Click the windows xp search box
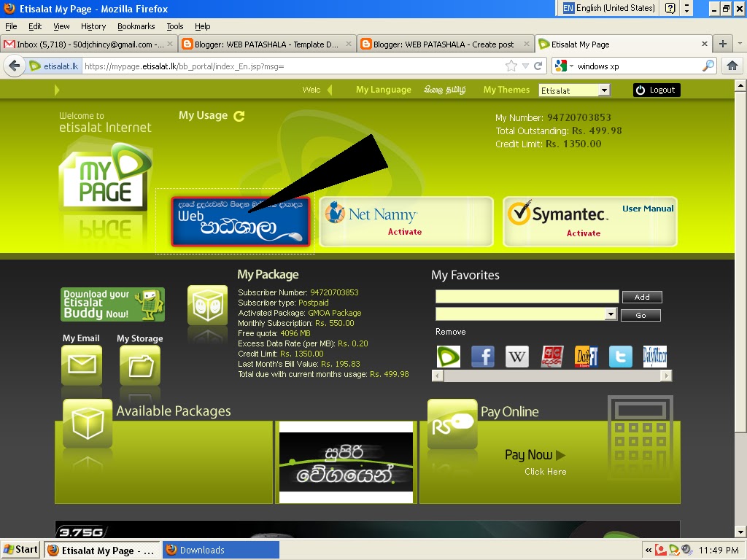 click(638, 66)
